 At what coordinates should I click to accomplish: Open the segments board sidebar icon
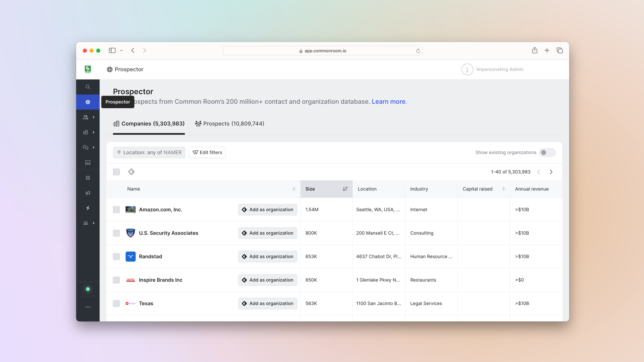tap(88, 162)
